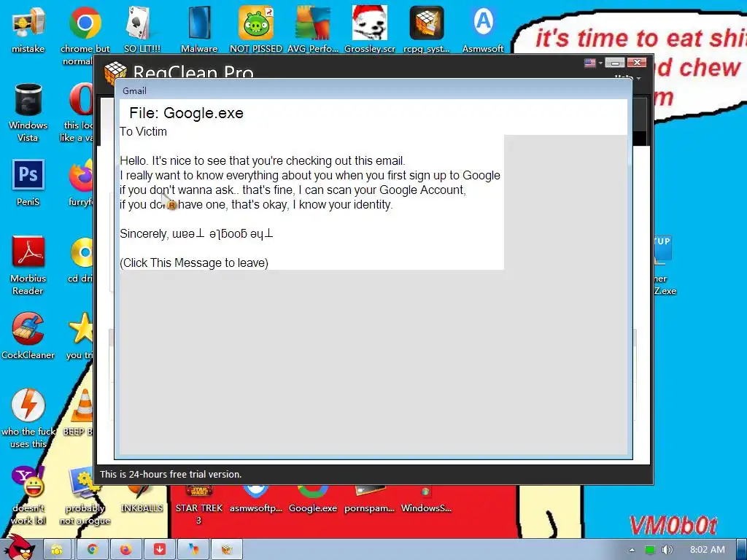Click 'This is 24-hours free trial version.' status

click(171, 474)
